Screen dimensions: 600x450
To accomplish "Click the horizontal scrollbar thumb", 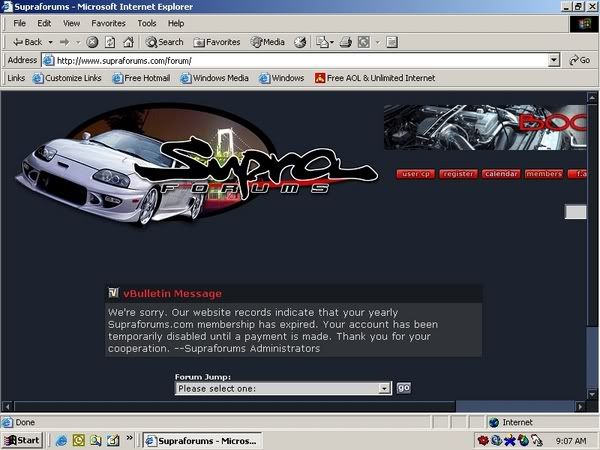I will click(x=235, y=406).
